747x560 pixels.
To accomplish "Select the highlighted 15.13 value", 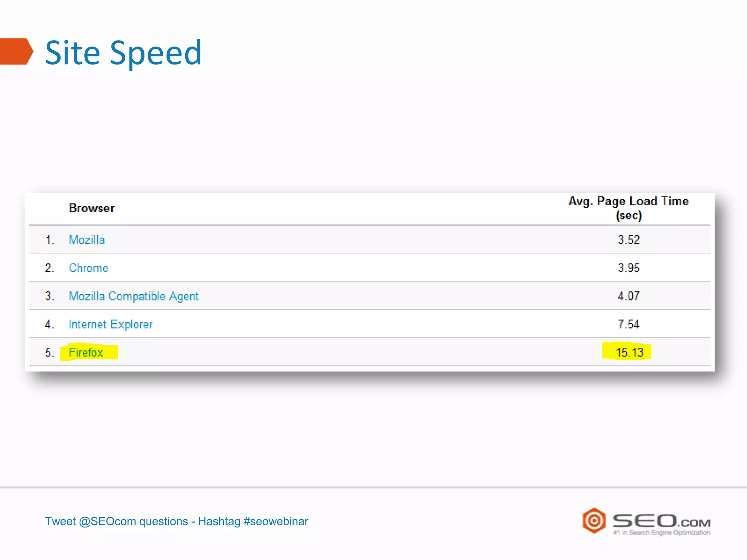I will pyautogui.click(x=629, y=352).
